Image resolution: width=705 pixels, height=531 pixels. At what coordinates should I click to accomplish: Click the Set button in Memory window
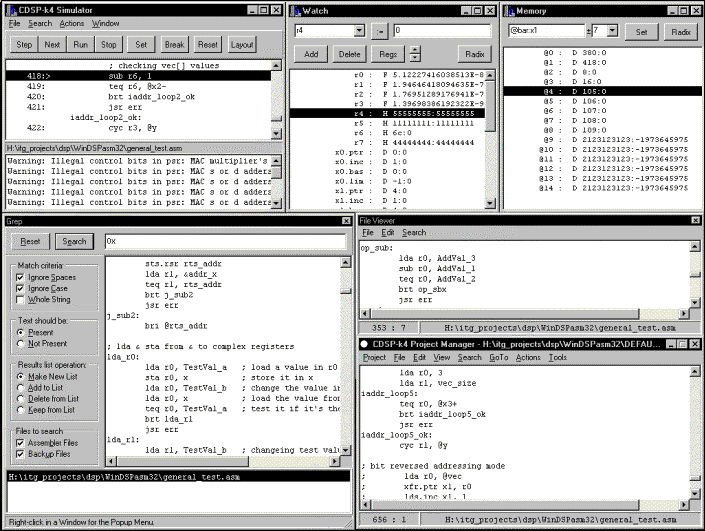(642, 32)
